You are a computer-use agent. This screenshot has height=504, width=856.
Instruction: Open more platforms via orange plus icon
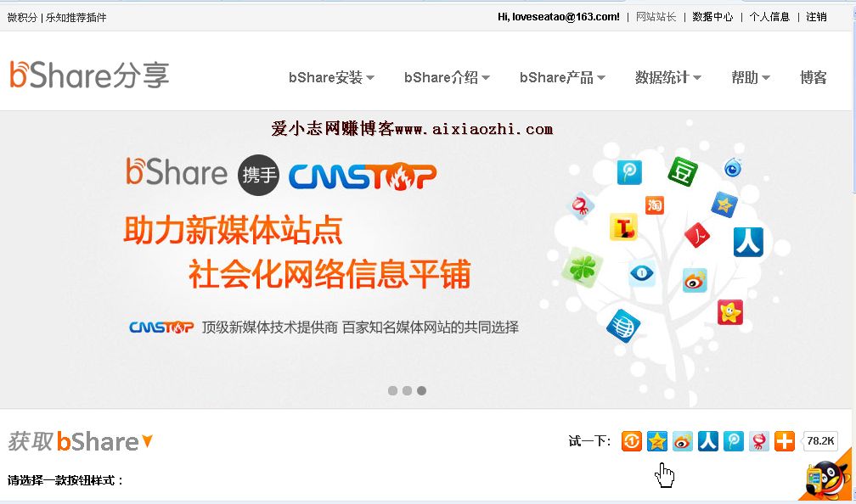(x=785, y=440)
